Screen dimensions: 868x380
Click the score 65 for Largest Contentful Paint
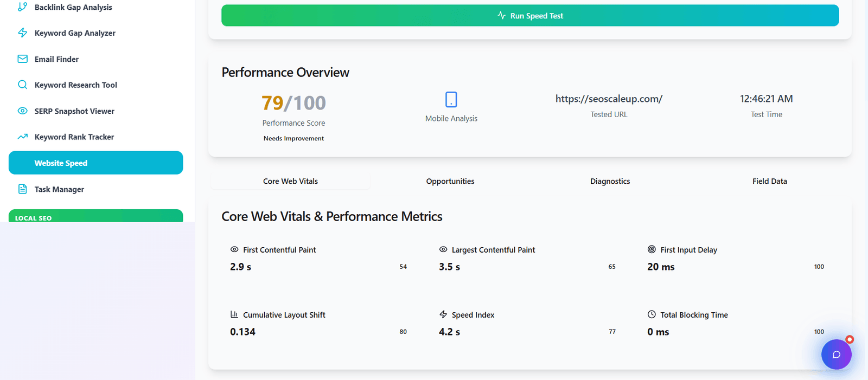[612, 267]
